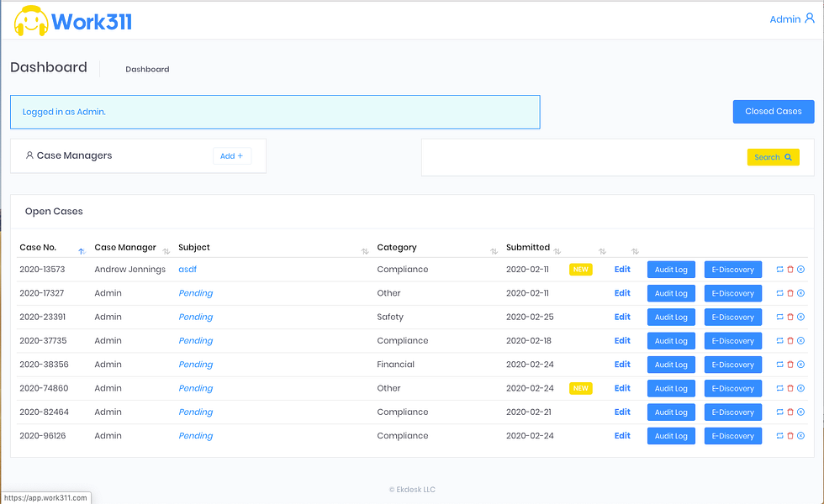Screen dimensions: 824x504
Task: Click the yellow Search button
Action: click(773, 157)
